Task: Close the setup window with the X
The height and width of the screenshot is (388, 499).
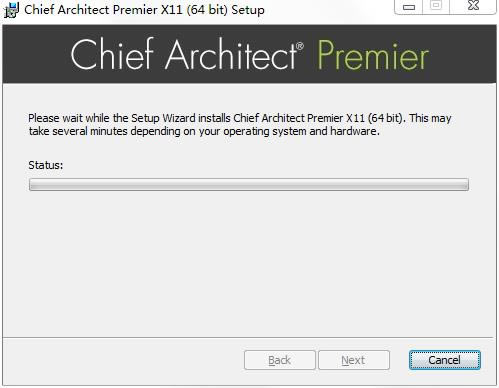Action: (x=473, y=6)
